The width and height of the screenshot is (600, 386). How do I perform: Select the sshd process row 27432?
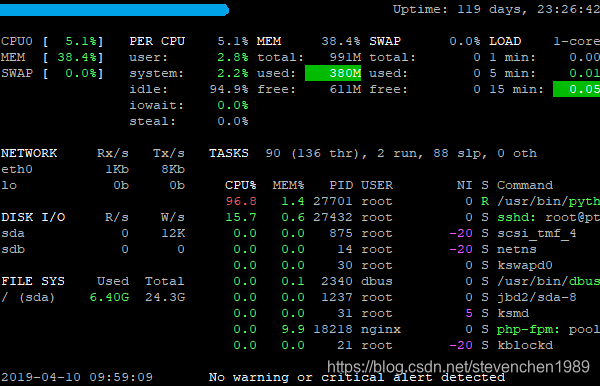click(412, 217)
